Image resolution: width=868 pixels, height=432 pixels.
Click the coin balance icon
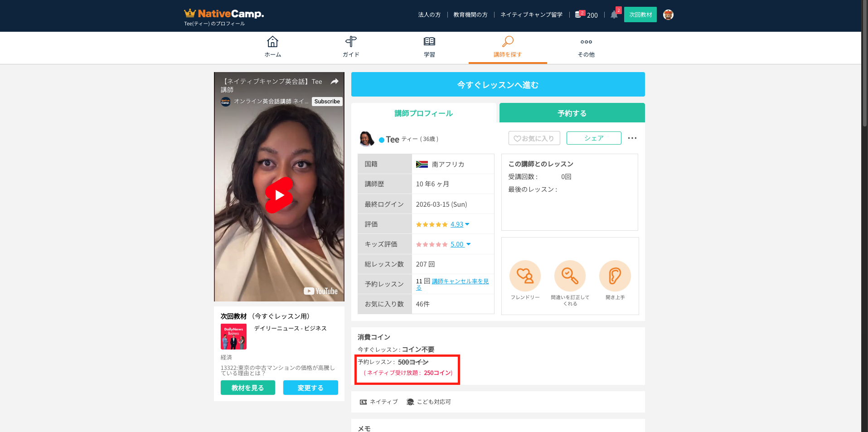[578, 15]
